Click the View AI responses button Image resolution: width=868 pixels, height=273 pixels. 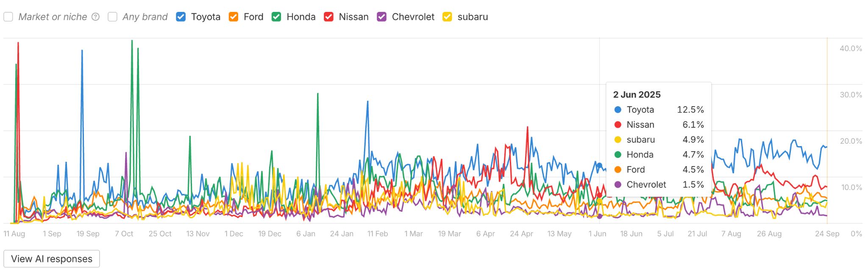point(51,258)
